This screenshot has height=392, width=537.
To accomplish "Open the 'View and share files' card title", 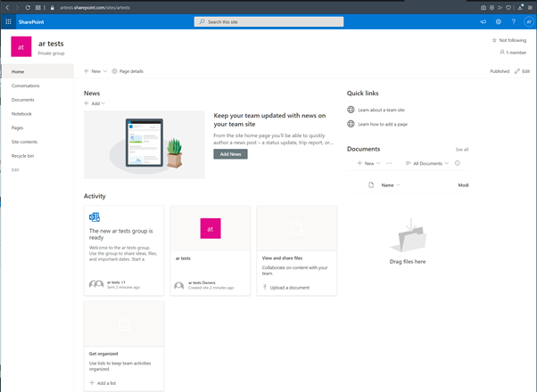I will (282, 258).
